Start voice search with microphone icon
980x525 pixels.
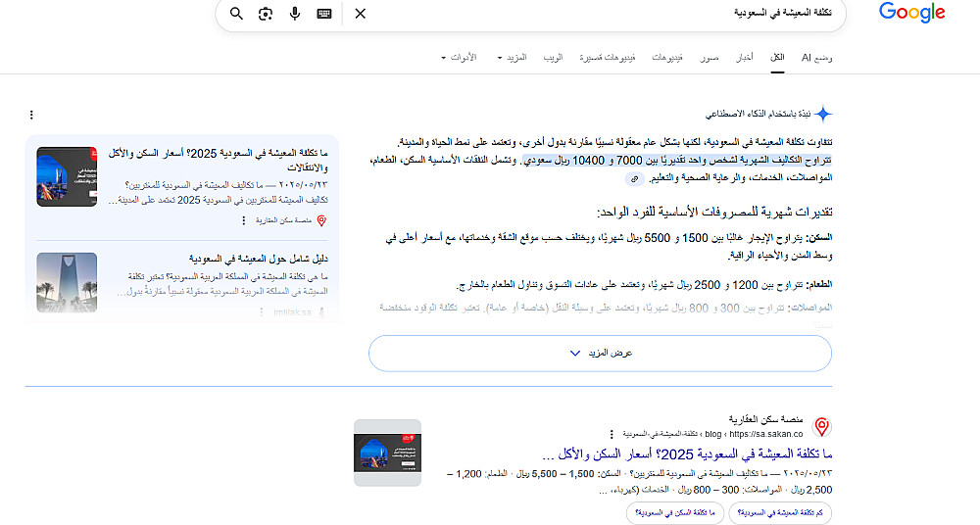pyautogui.click(x=295, y=13)
